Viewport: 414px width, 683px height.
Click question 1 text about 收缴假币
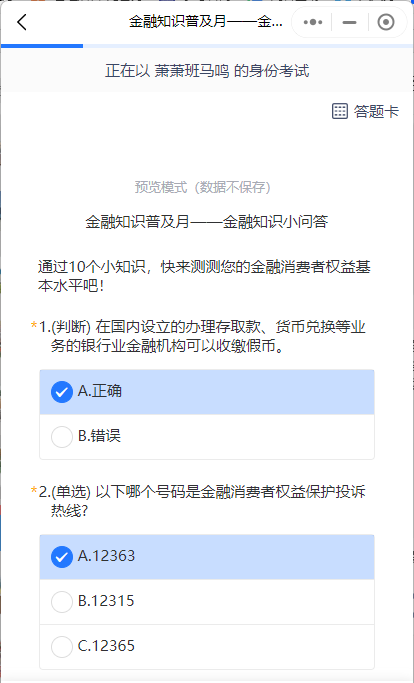click(x=203, y=336)
